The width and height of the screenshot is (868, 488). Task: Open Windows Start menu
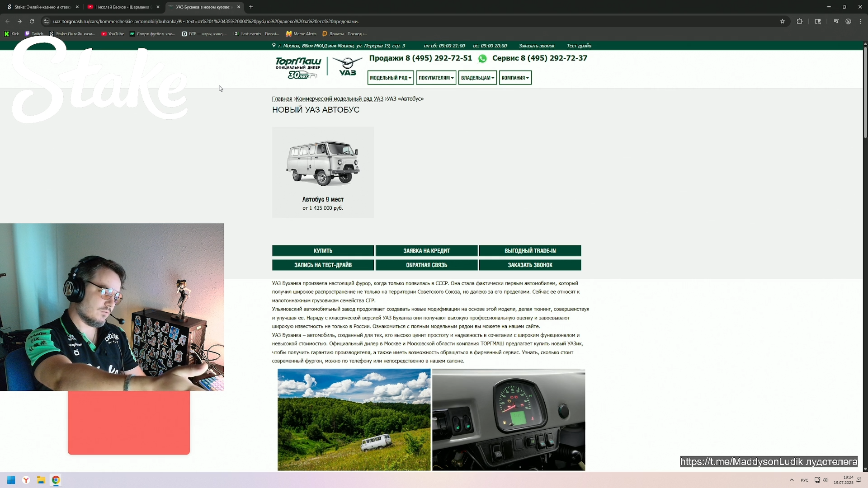pos(11,480)
